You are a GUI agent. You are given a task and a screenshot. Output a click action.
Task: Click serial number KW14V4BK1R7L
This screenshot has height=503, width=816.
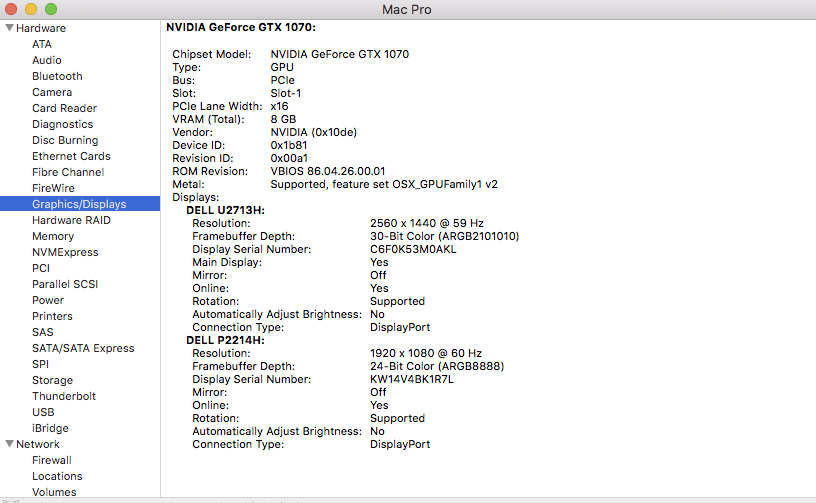[412, 379]
